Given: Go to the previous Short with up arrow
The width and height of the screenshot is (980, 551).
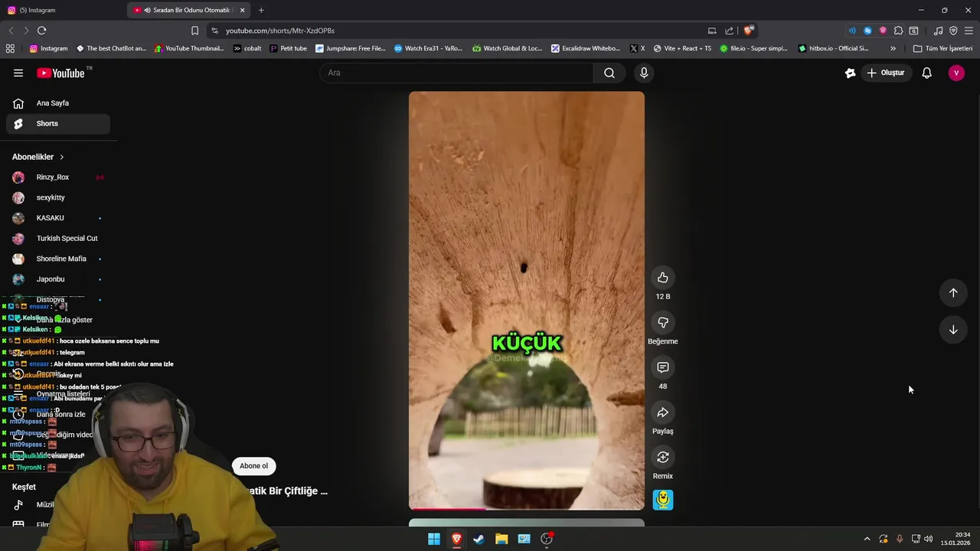Looking at the screenshot, I should [953, 292].
